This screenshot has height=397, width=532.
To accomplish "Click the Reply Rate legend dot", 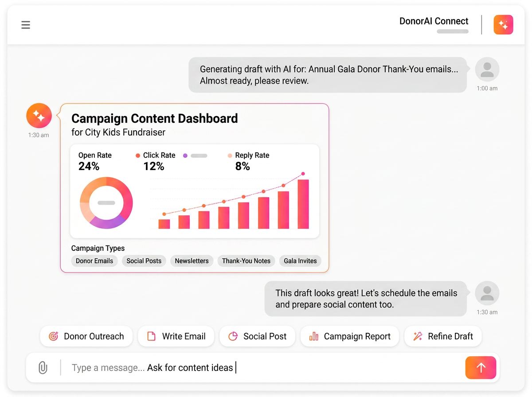I will (230, 156).
